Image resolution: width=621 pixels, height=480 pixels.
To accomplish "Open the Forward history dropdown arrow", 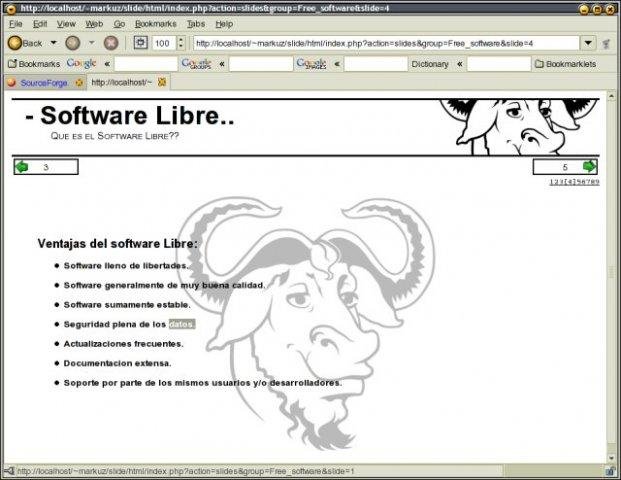I will (91, 42).
